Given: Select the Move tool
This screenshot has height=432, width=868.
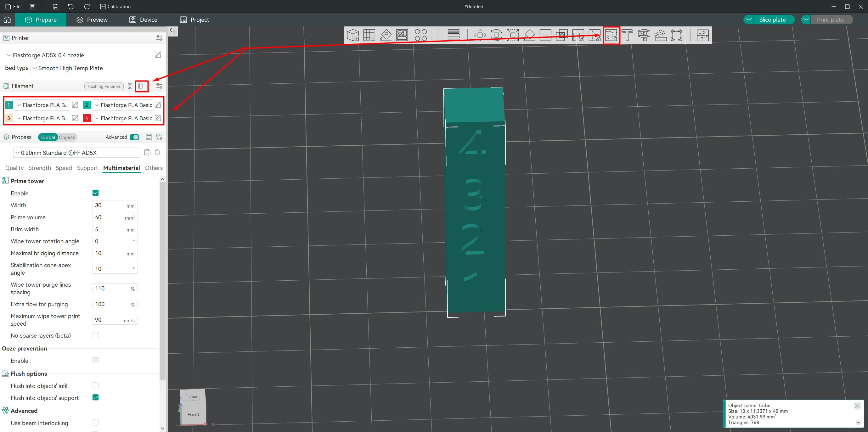Looking at the screenshot, I should (480, 35).
